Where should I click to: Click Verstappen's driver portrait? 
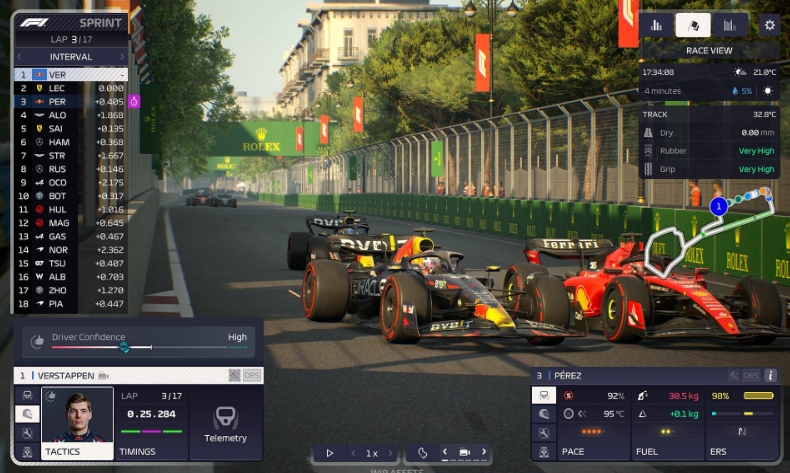(78, 415)
